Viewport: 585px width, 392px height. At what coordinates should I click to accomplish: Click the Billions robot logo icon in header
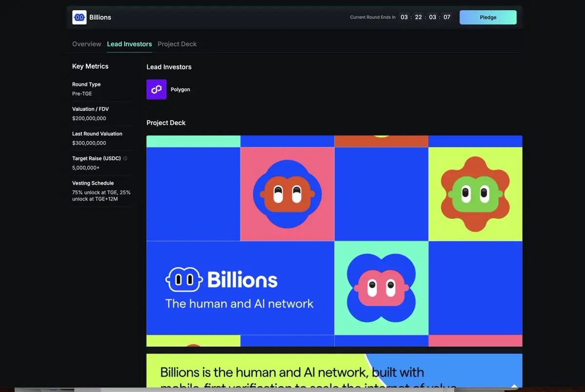click(79, 17)
